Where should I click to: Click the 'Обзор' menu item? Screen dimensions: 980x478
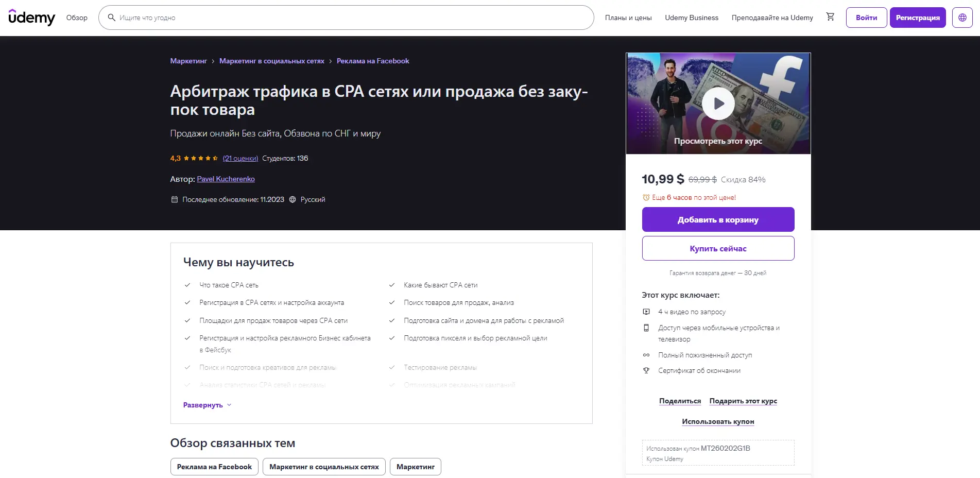pyautogui.click(x=76, y=17)
